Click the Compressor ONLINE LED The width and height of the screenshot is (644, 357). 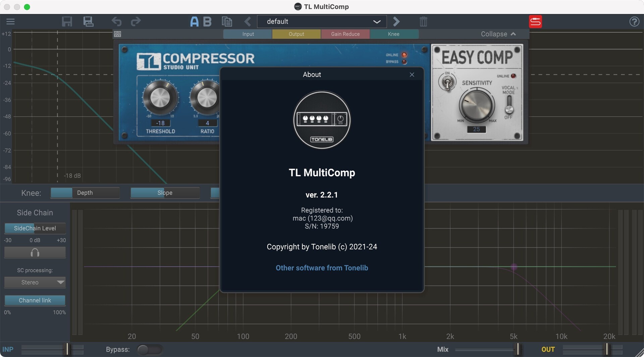404,55
